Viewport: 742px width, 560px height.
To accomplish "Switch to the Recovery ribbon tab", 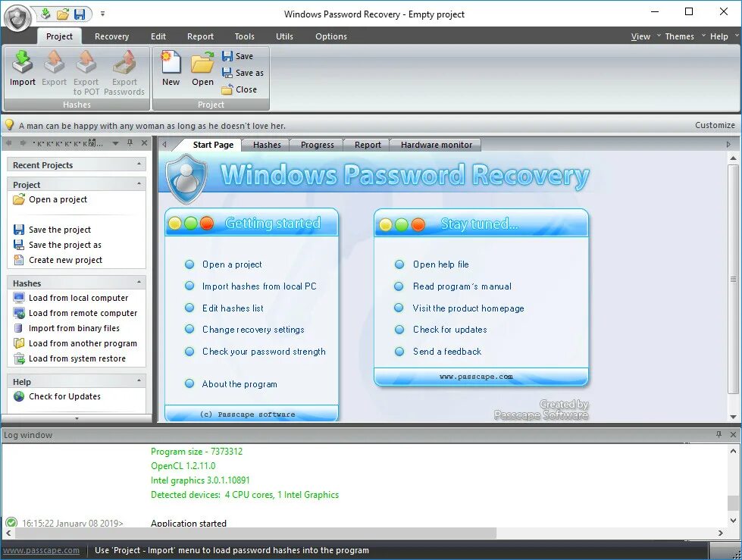I will 111,36.
